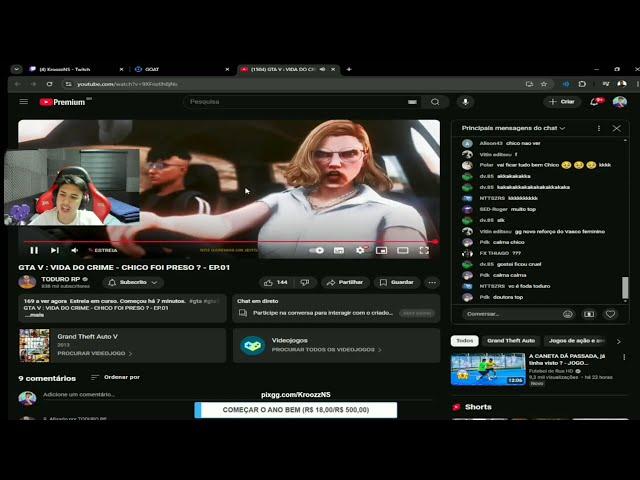Seek on the red video progress bar

[230, 242]
